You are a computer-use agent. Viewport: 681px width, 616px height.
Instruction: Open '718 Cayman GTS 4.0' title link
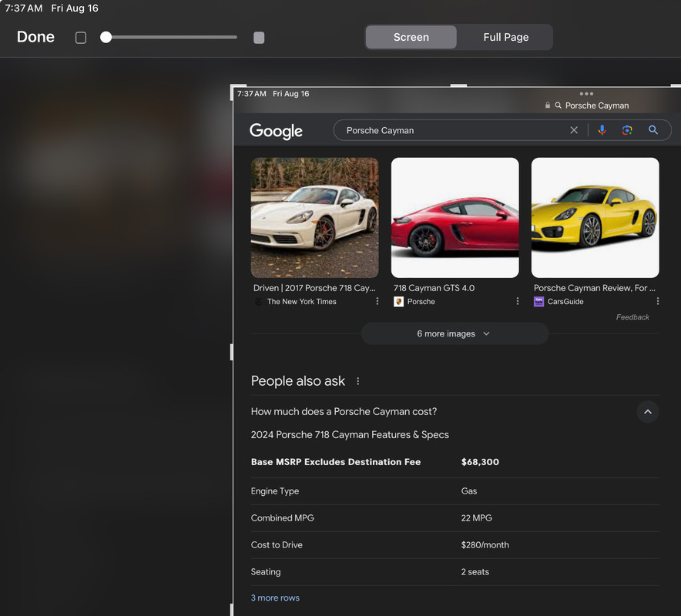coord(434,288)
